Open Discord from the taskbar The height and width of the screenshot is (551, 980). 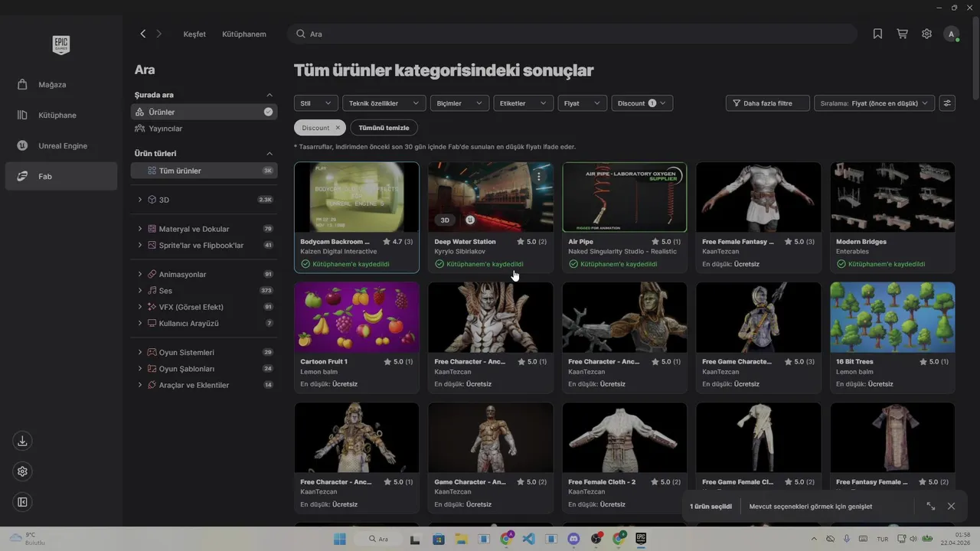click(x=573, y=539)
